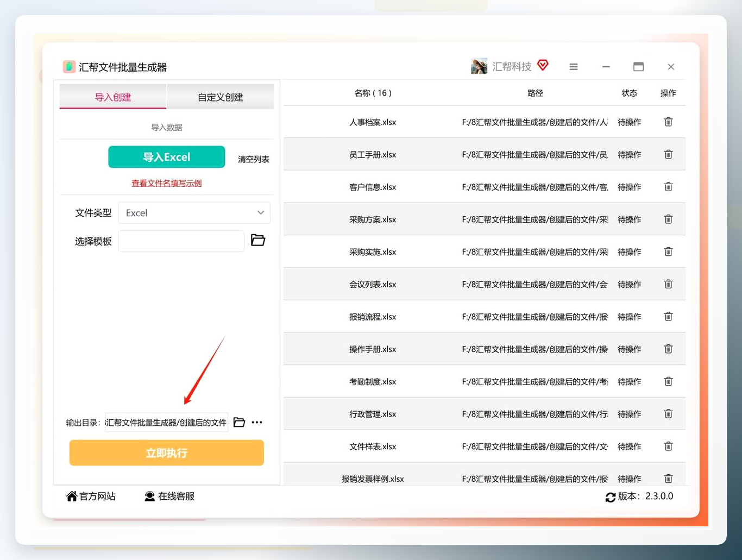The image size is (742, 560).
Task: Browse for a template file folder icon
Action: point(258,240)
